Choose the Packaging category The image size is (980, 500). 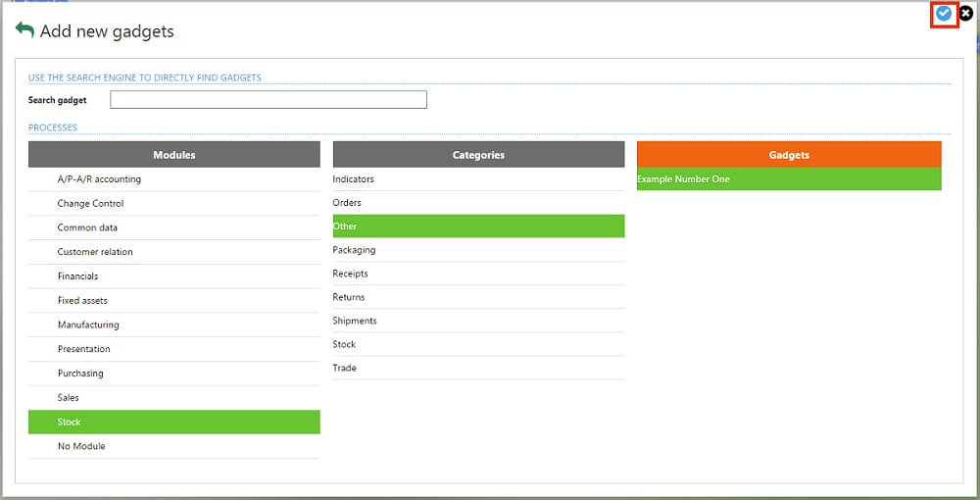[x=354, y=250]
